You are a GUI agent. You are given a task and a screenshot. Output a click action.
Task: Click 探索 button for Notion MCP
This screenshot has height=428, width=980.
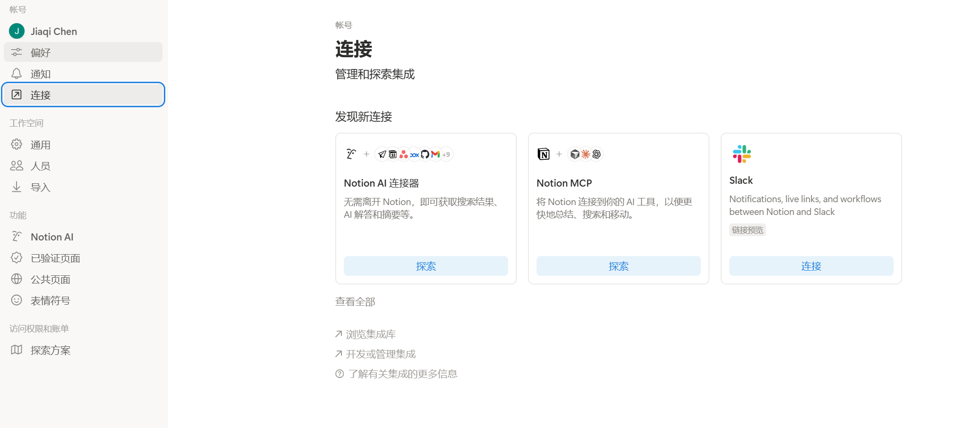coord(618,266)
